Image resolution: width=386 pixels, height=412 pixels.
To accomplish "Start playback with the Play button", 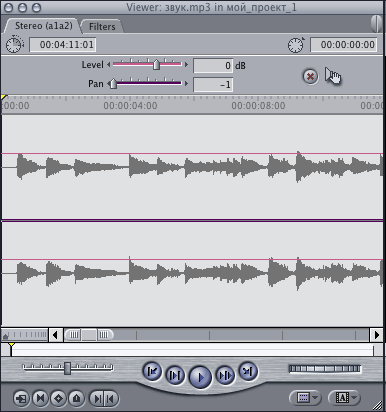I will 200,377.
